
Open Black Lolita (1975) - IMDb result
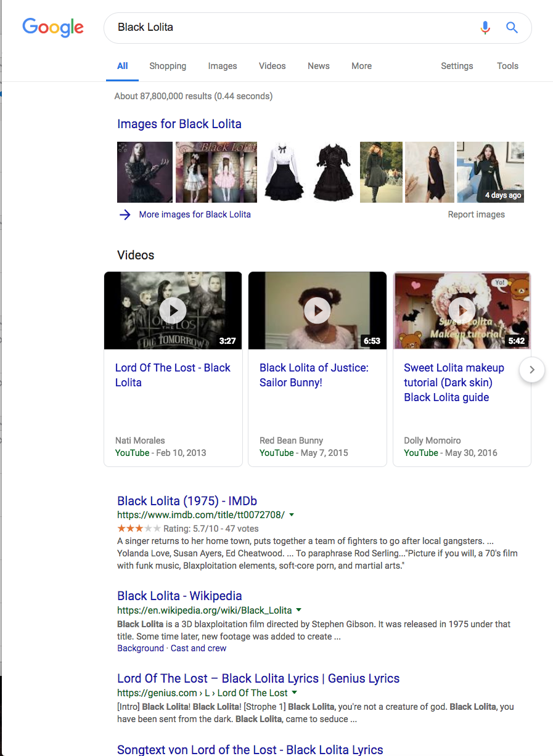(187, 501)
